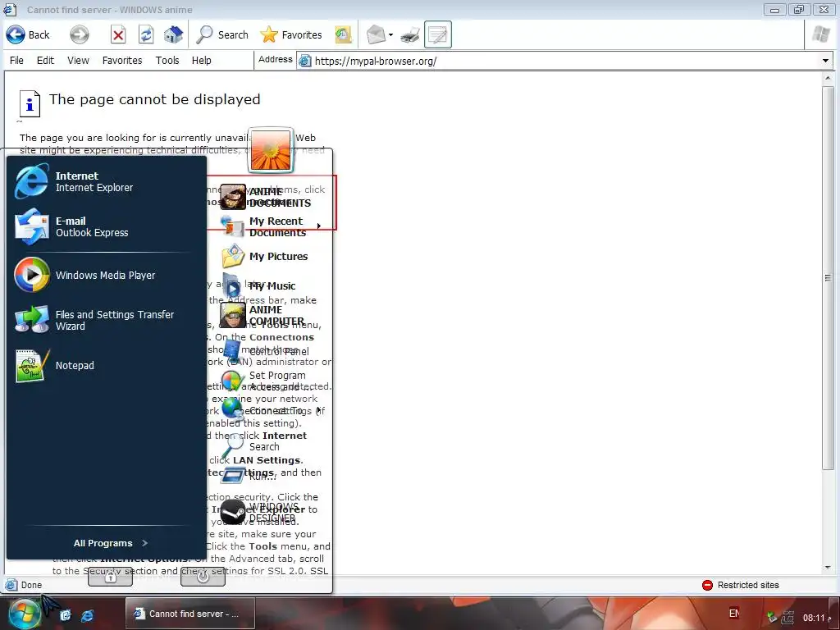Open the View menu
This screenshot has width=840, height=630.
pyautogui.click(x=78, y=61)
